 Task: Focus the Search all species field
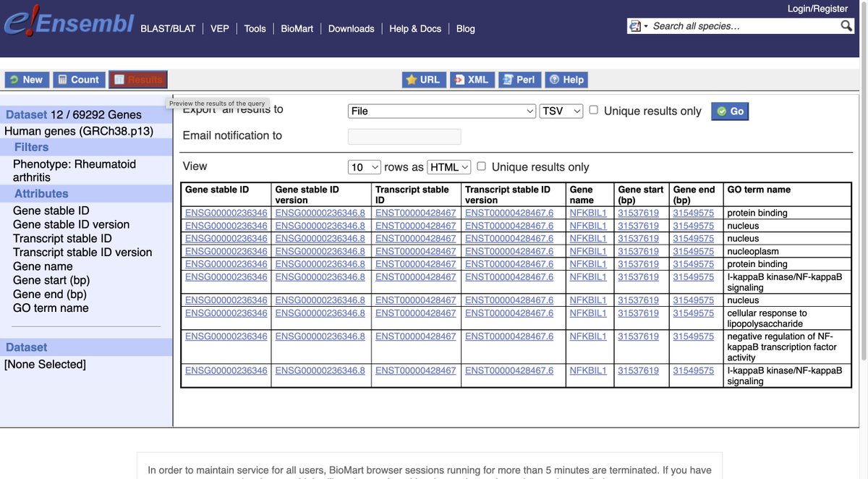[x=744, y=26]
